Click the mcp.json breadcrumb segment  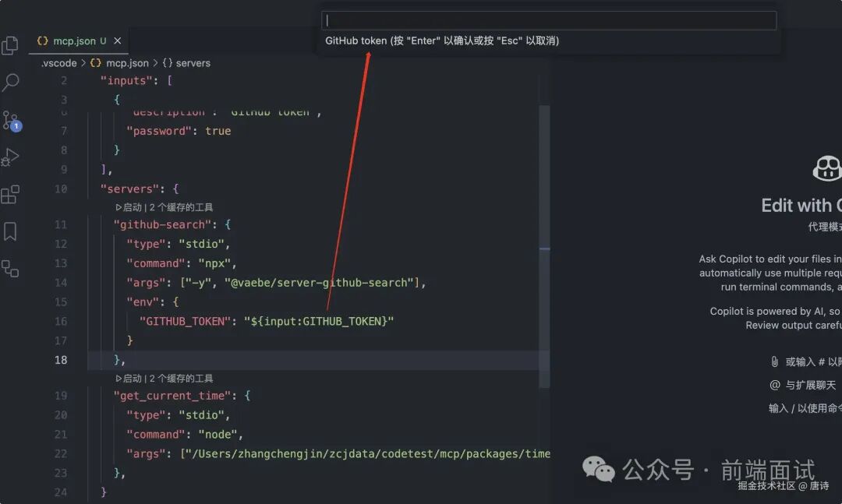pos(120,63)
